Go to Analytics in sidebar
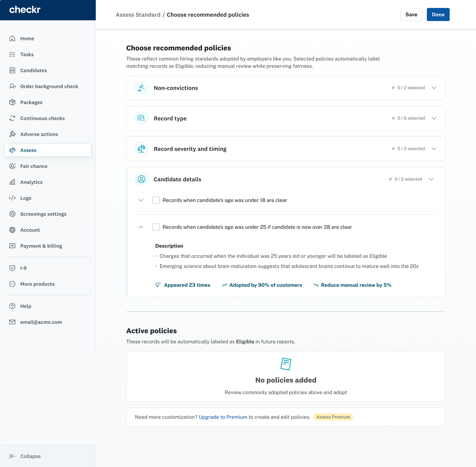 point(31,182)
